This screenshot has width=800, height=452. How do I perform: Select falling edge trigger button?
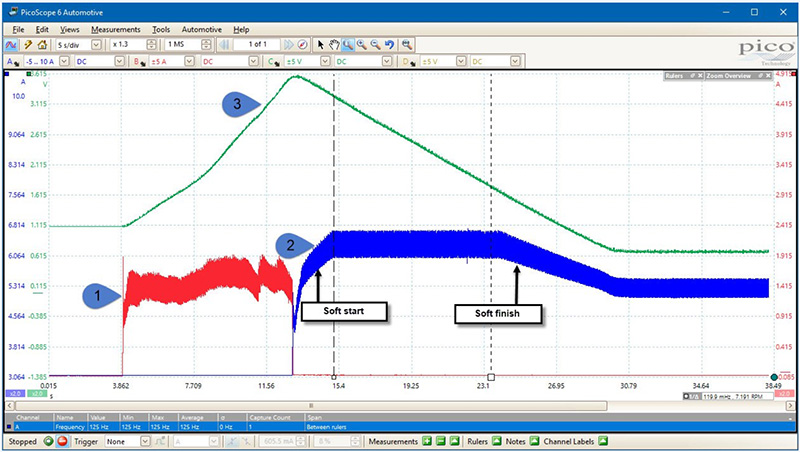tap(247, 441)
